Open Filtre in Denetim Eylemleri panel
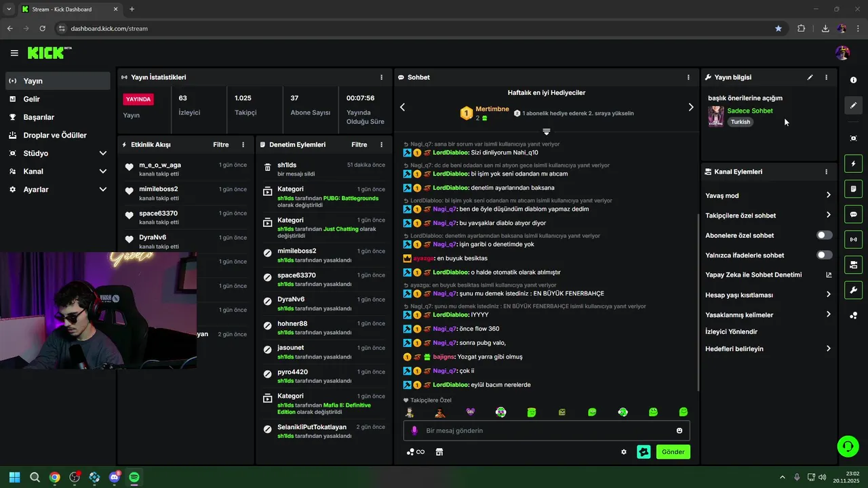This screenshot has height=488, width=868. 359,144
